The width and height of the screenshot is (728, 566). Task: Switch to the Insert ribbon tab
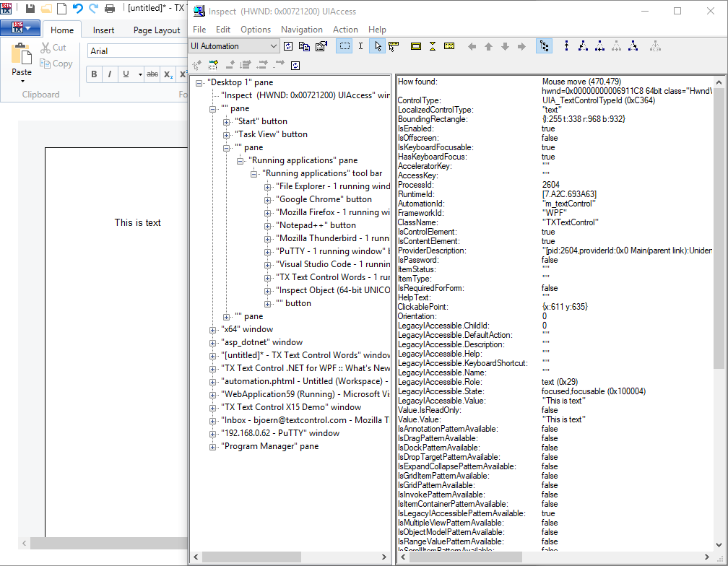tap(103, 30)
